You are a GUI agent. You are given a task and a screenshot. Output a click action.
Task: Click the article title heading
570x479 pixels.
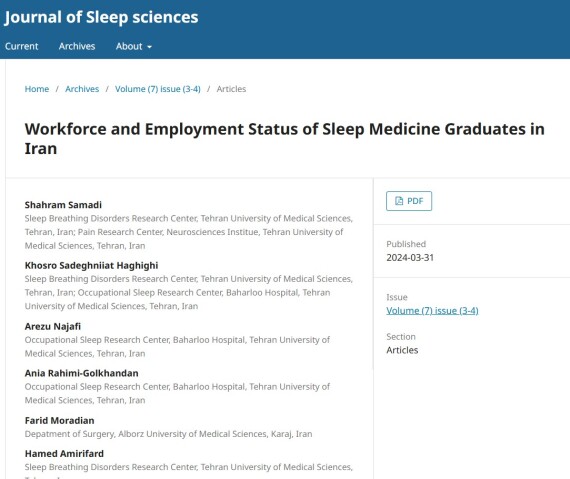285,139
